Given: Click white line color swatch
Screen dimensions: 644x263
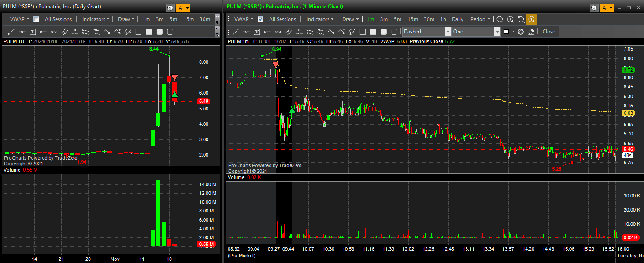Looking at the screenshot, I should 507,32.
